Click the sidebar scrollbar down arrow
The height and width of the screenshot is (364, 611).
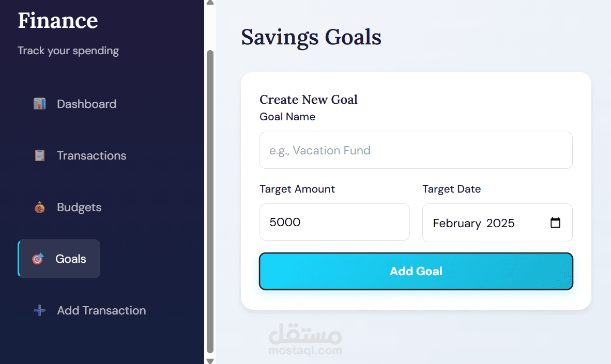(210, 360)
